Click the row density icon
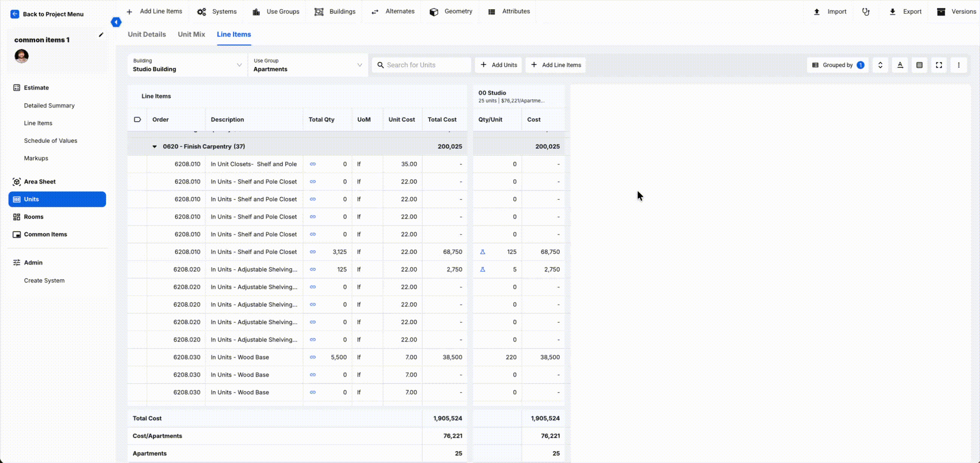The image size is (980, 463). [x=920, y=65]
